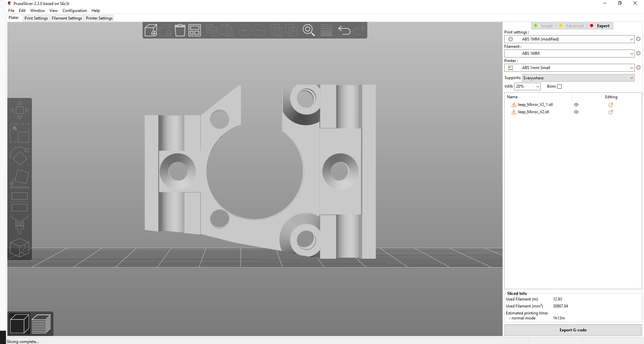Open the Supports dropdown
Screen dimensions: 644x344
(x=578, y=78)
